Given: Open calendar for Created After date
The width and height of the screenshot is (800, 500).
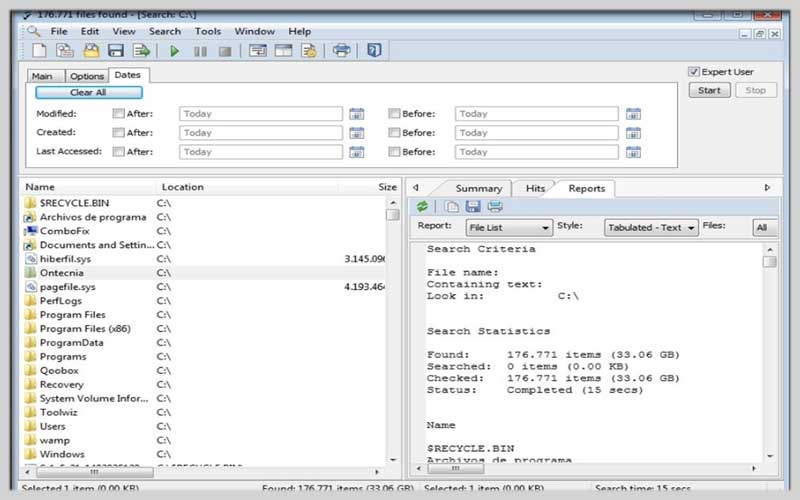Looking at the screenshot, I should [357, 133].
